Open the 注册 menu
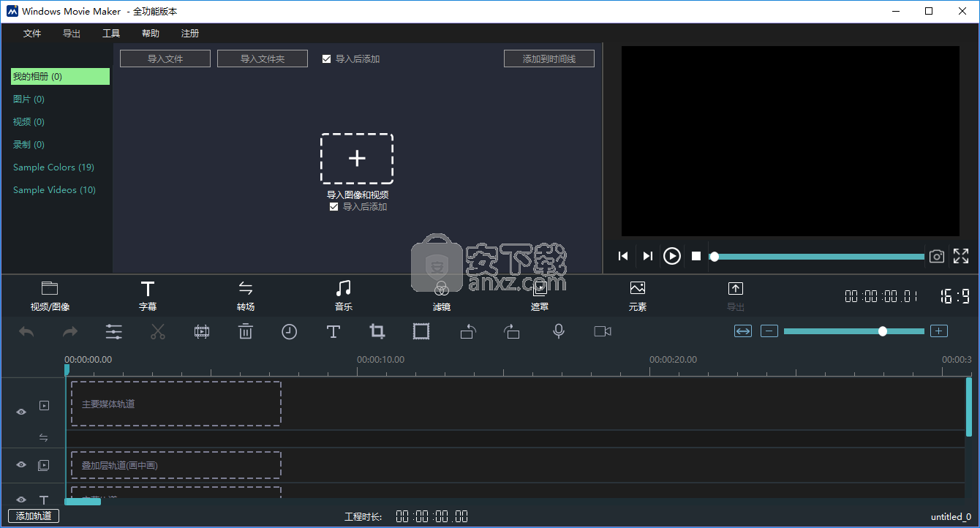Image resolution: width=980 pixels, height=528 pixels. coord(190,34)
